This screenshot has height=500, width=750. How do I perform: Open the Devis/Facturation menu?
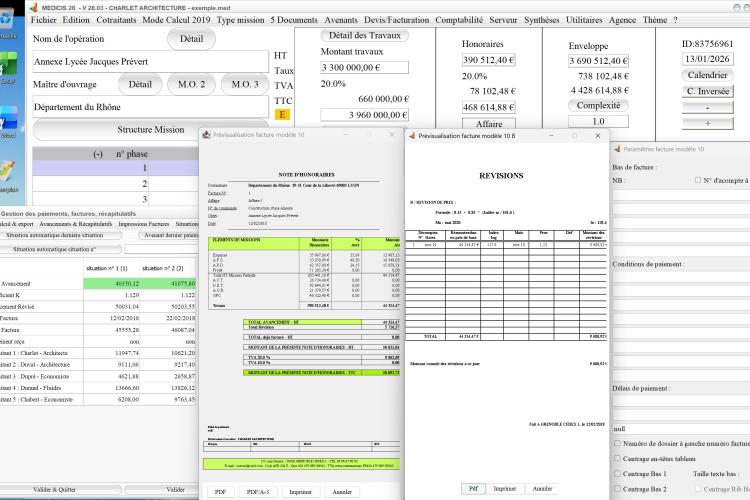[x=397, y=20]
